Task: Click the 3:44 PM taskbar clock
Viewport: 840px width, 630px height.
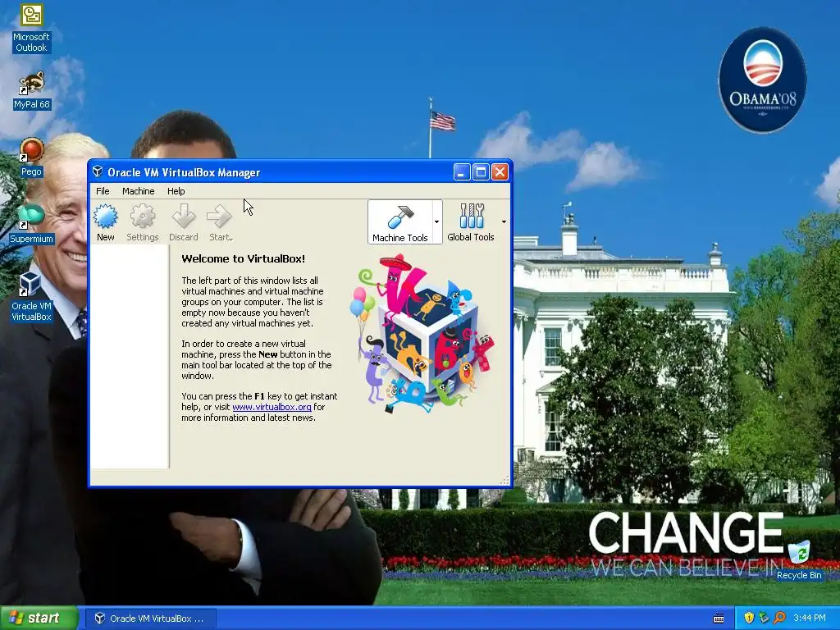Action: 810,619
